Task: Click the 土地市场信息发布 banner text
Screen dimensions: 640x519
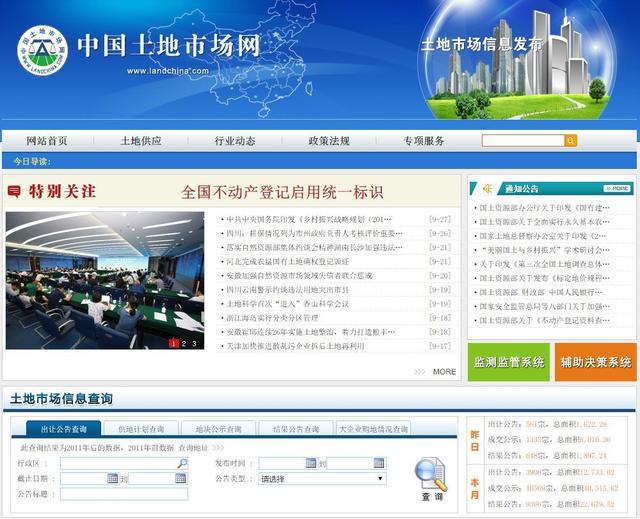Action: (482, 44)
